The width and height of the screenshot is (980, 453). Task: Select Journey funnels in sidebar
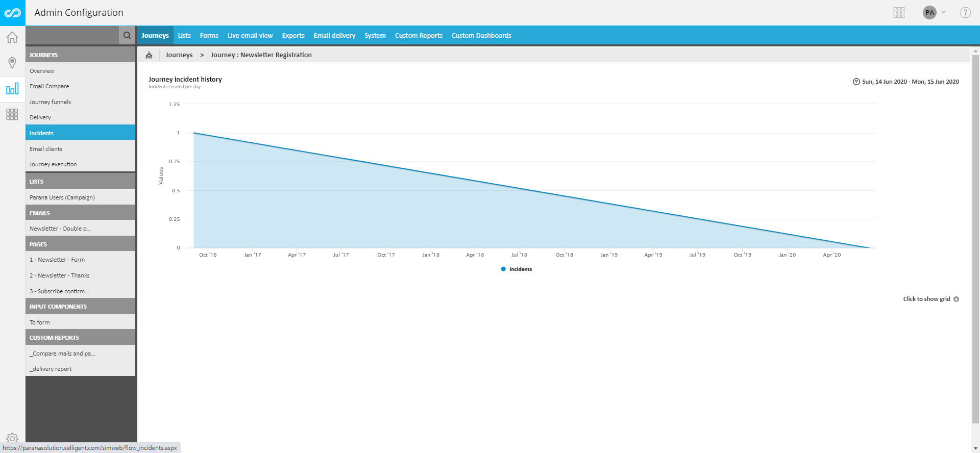click(50, 102)
